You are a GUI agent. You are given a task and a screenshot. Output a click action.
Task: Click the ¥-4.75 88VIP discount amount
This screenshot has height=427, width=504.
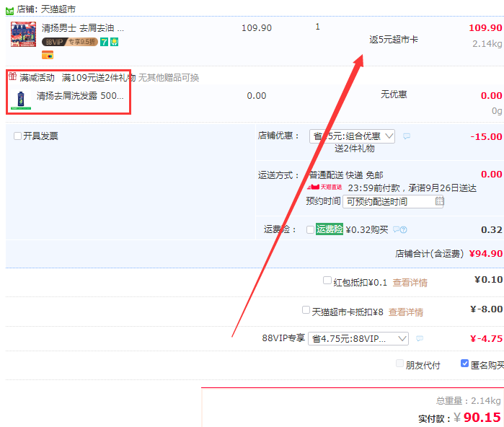pyautogui.click(x=486, y=338)
